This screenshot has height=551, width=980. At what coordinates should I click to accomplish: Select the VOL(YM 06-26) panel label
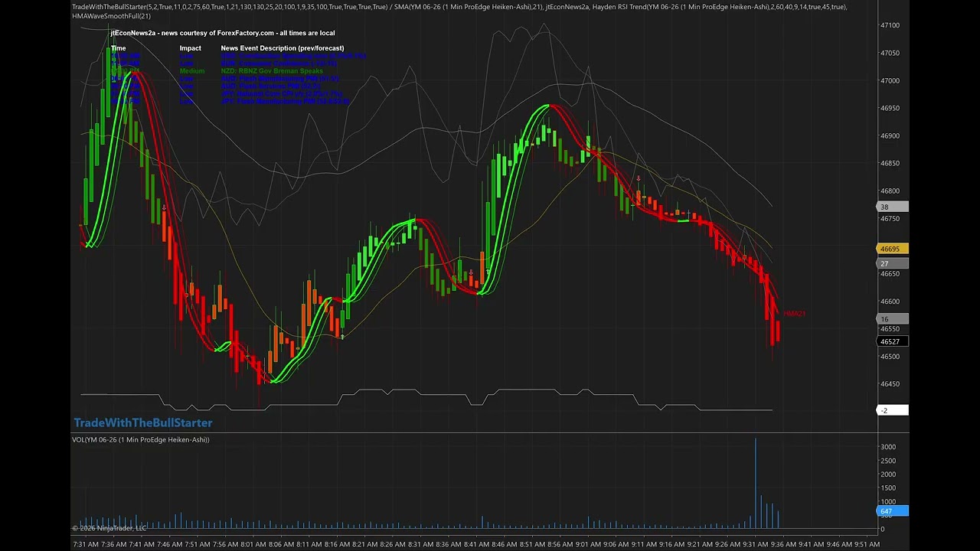tap(141, 440)
